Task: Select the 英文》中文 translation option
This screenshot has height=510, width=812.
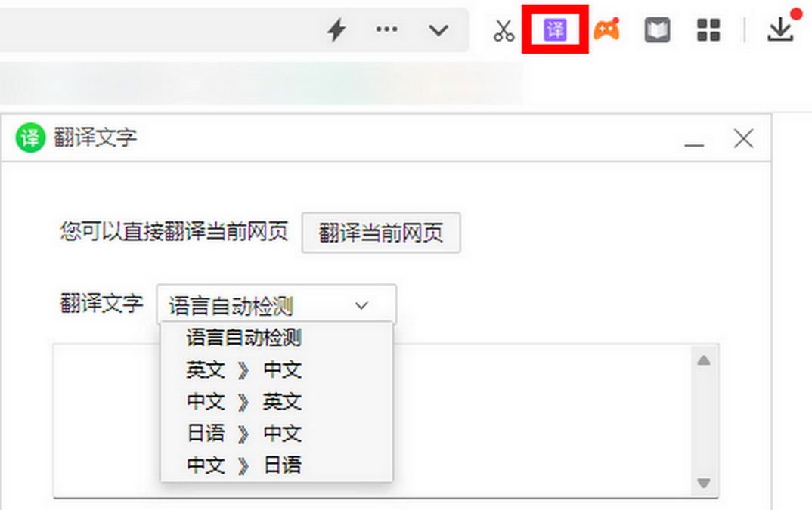Action: [243, 369]
